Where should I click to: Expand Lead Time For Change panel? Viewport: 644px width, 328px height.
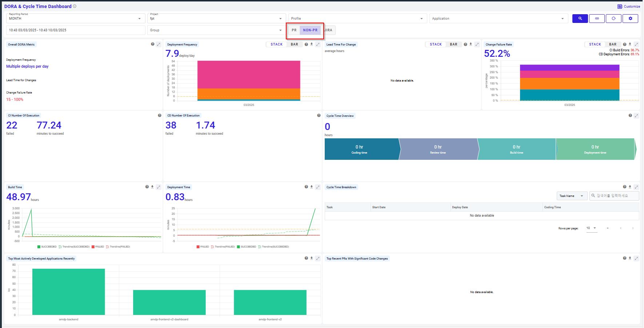[477, 44]
